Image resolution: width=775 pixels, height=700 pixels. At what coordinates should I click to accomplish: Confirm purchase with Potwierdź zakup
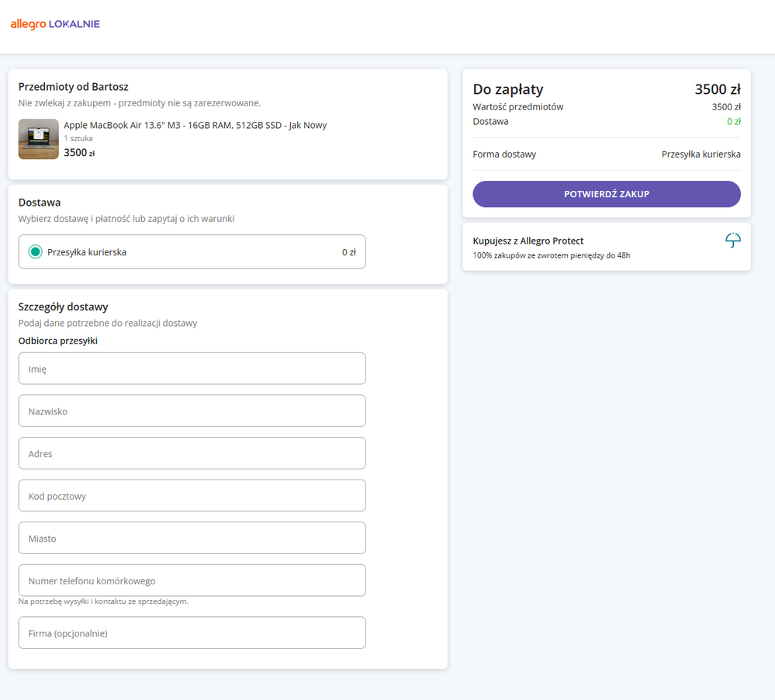[607, 194]
